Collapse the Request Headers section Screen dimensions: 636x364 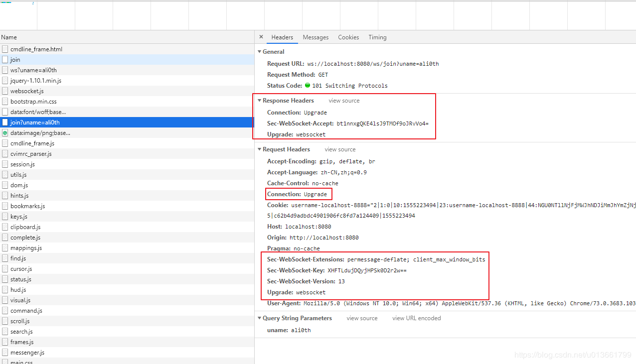259,149
